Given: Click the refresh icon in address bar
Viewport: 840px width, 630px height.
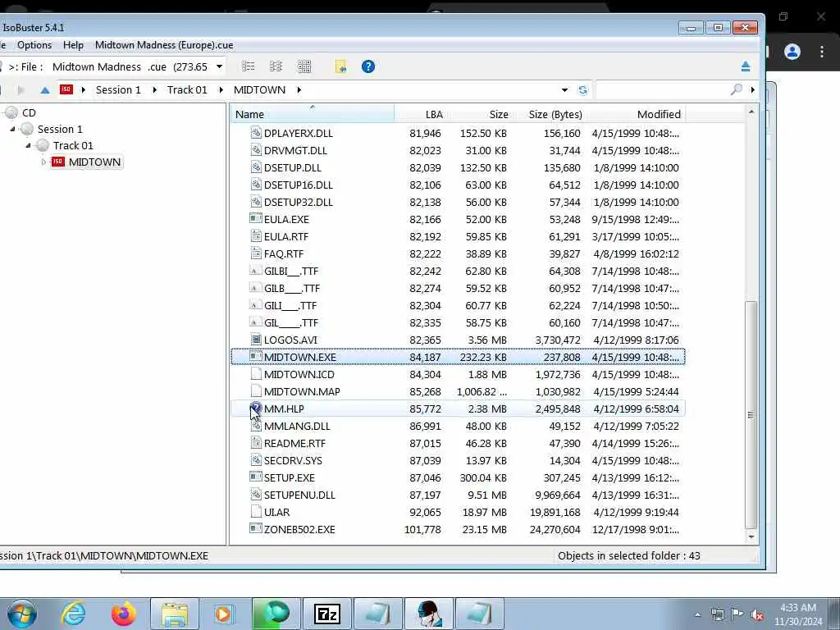Looking at the screenshot, I should (583, 90).
